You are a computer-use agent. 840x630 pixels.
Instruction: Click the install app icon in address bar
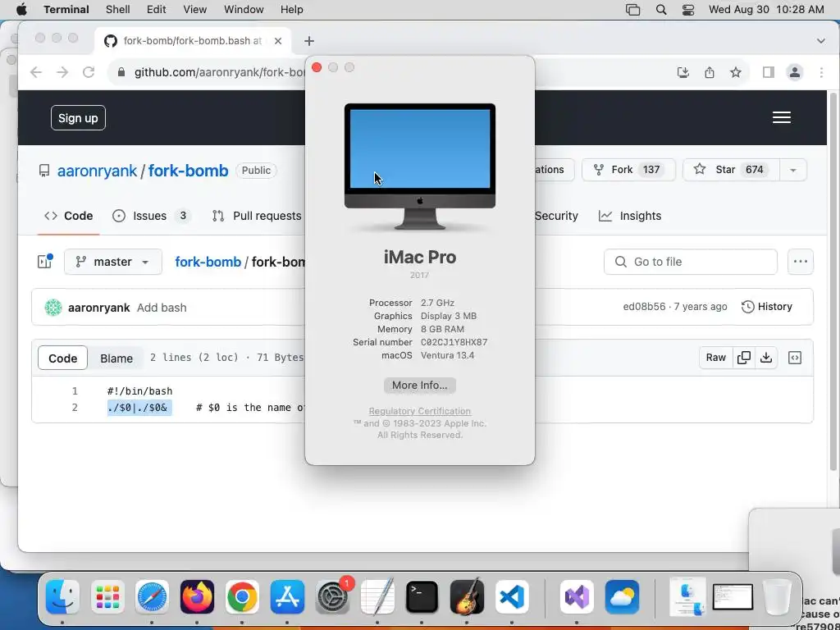(683, 72)
